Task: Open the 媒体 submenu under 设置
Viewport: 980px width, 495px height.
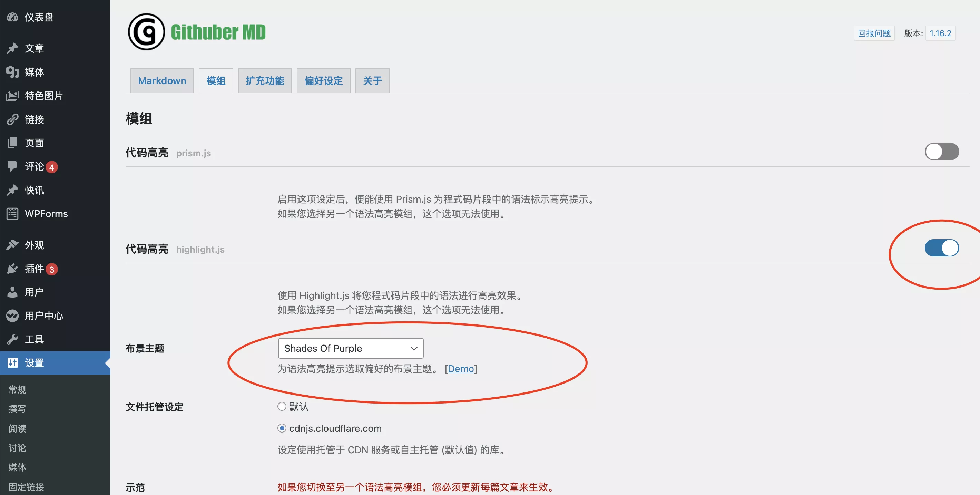Action: 17,467
